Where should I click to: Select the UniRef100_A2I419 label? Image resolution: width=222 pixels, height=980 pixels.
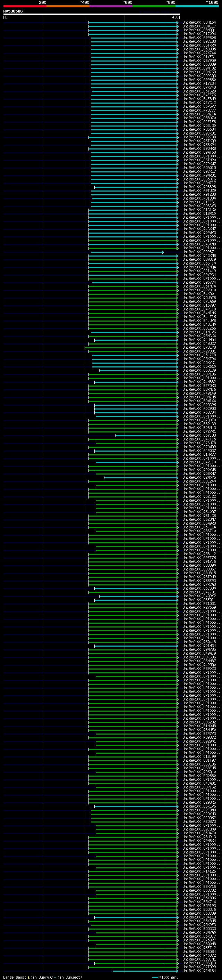(199, 271)
